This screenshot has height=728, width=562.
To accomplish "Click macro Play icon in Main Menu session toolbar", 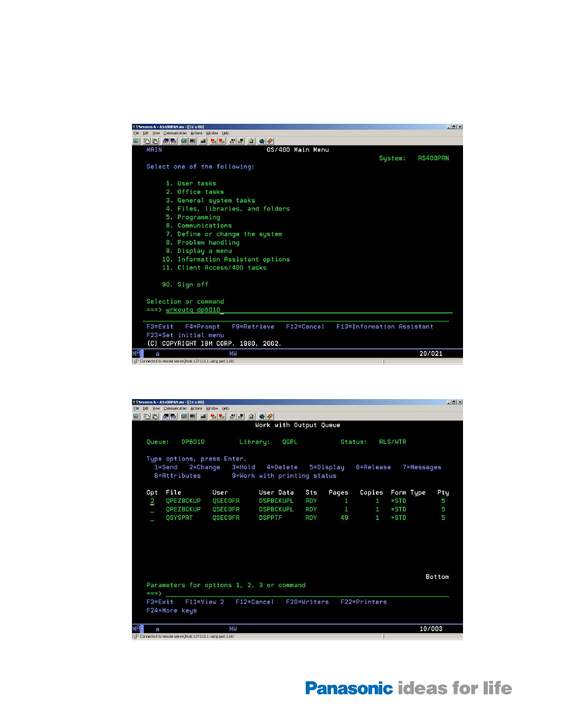I will point(232,141).
